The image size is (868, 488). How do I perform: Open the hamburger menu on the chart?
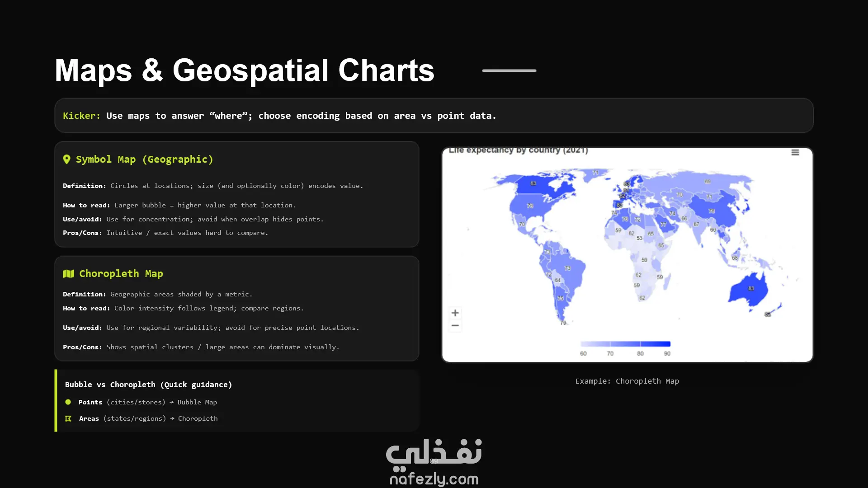pos(795,153)
